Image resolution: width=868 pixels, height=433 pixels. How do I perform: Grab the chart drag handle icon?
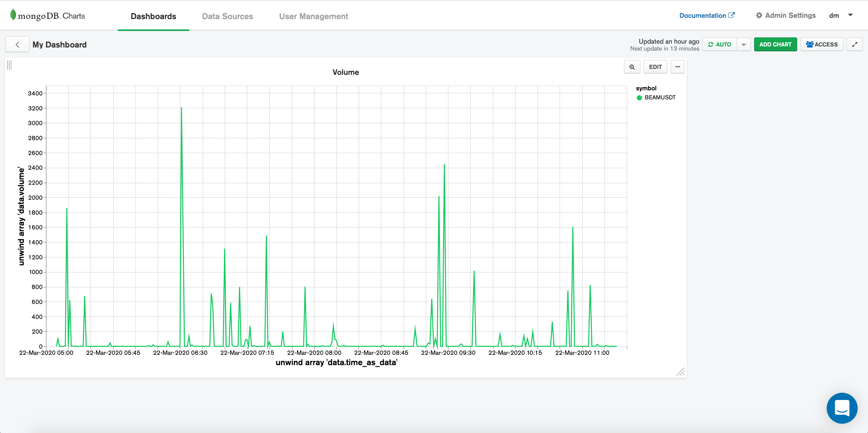(x=10, y=65)
